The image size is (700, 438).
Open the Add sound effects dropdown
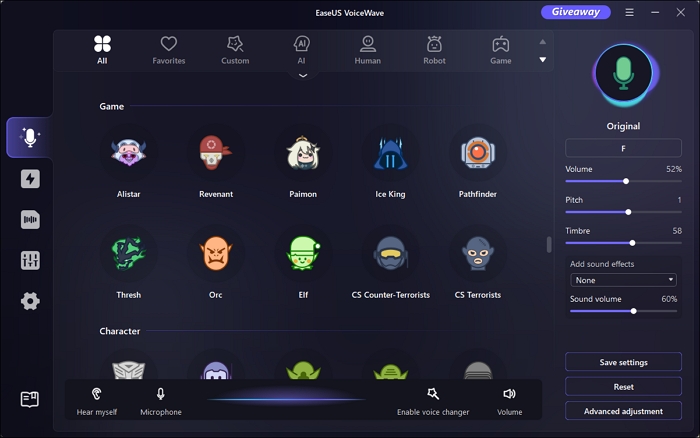click(x=623, y=280)
